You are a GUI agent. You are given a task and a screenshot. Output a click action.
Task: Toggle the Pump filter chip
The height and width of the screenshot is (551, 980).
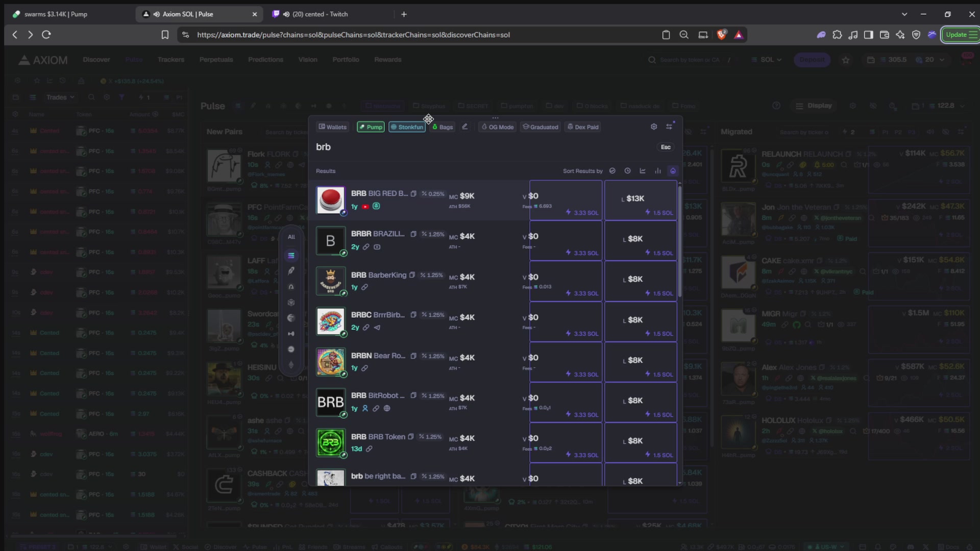pos(371,127)
